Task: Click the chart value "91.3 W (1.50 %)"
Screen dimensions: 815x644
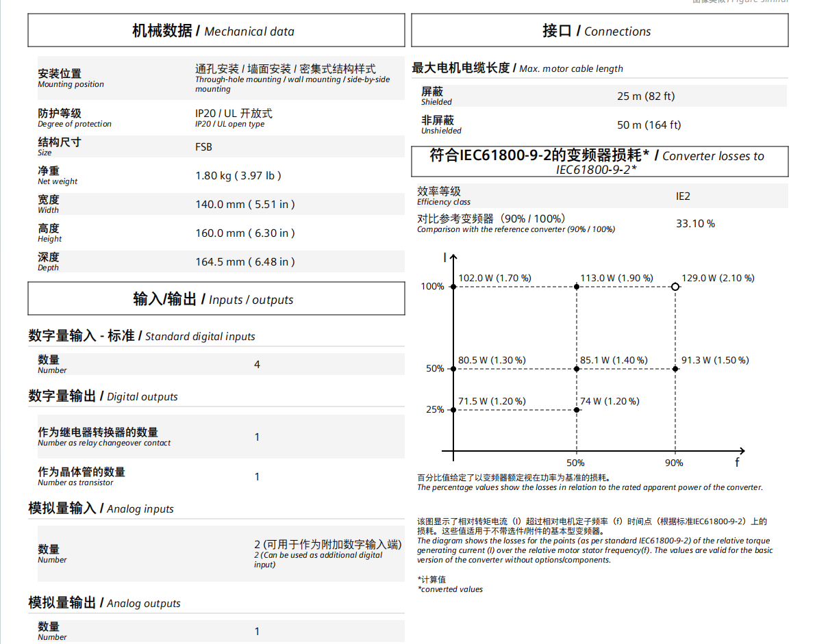Action: point(715,360)
